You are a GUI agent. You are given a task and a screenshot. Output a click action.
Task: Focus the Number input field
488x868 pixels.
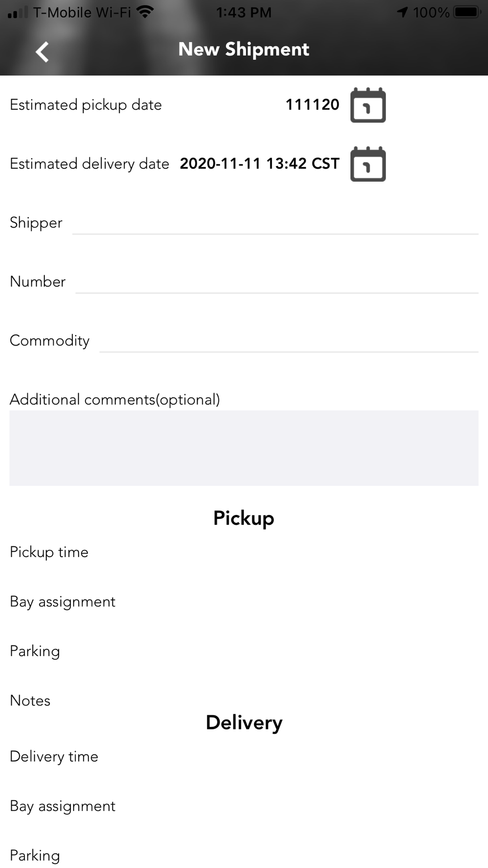[x=277, y=282]
